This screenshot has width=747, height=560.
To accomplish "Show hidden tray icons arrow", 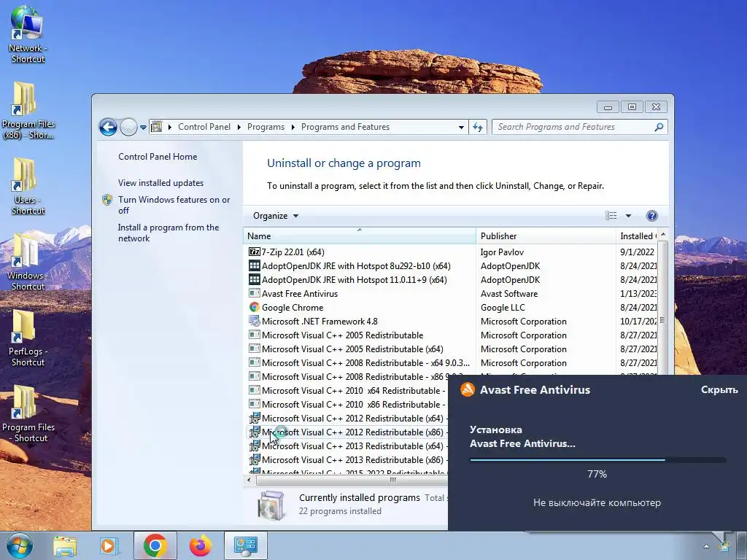I will click(x=706, y=546).
